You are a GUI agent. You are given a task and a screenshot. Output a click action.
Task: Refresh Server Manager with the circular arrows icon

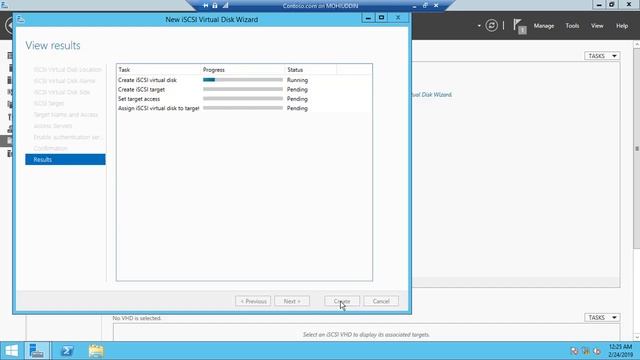point(491,26)
